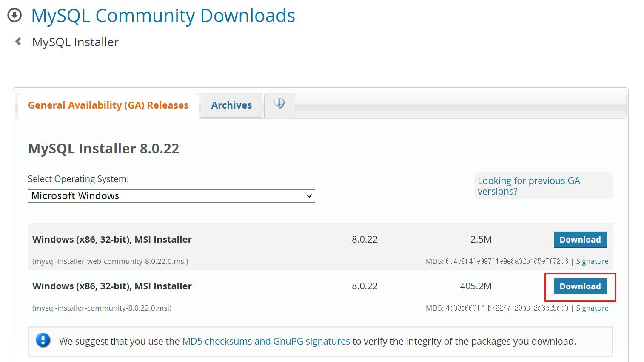644x362 pixels.
Task: Click the blue exclamation icon in the suggestion box
Action: tap(43, 340)
